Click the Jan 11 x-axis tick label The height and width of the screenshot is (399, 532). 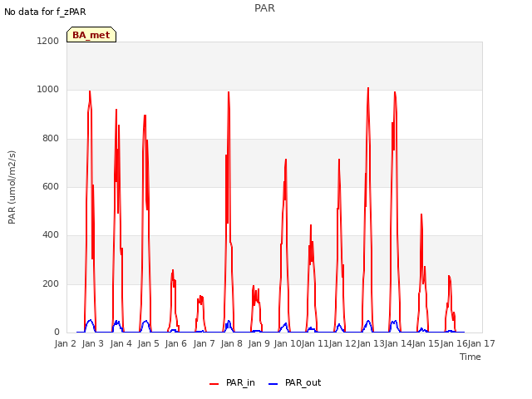tap(315, 343)
